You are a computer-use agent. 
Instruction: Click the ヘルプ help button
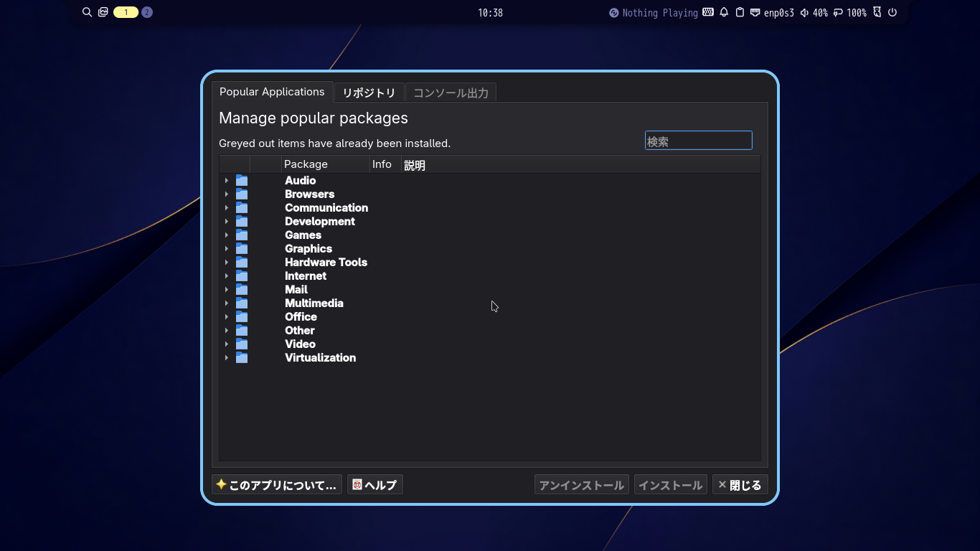coord(375,485)
